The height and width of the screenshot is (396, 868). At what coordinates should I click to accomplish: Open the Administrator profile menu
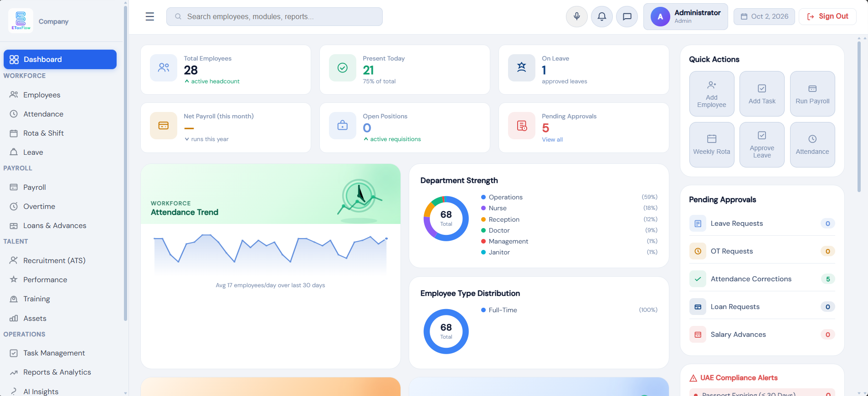pos(685,17)
